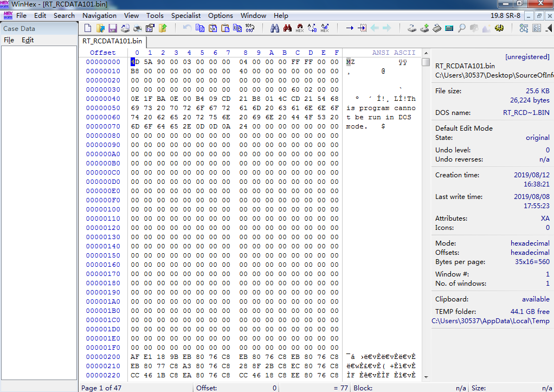This screenshot has width=554, height=392.
Task: Find text with blue binoculars icon
Action: coord(275,28)
